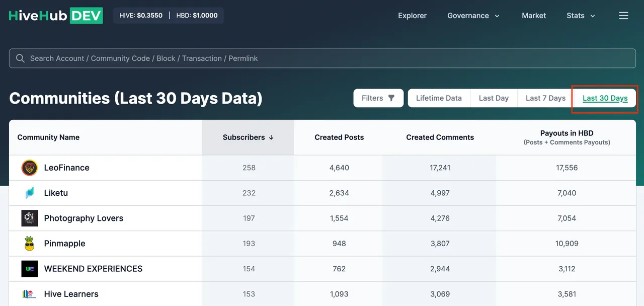This screenshot has height=306, width=644.
Task: Click Pinmapple created posts 948
Action: coord(339,243)
